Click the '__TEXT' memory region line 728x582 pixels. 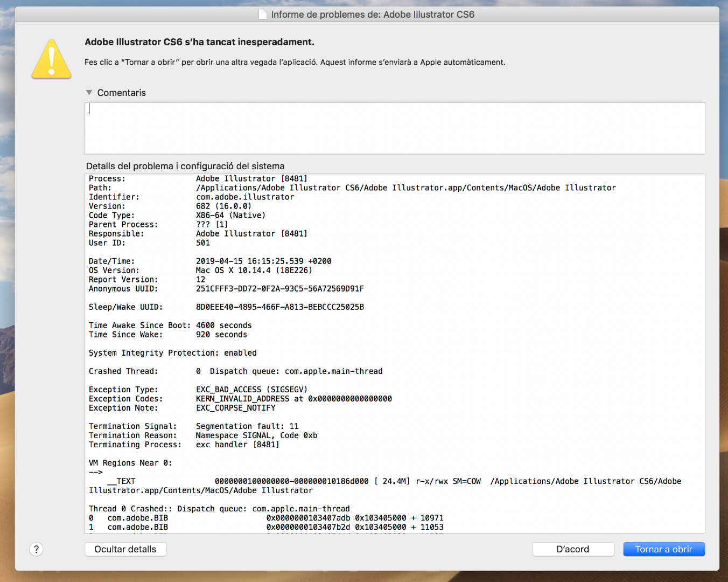(385, 486)
